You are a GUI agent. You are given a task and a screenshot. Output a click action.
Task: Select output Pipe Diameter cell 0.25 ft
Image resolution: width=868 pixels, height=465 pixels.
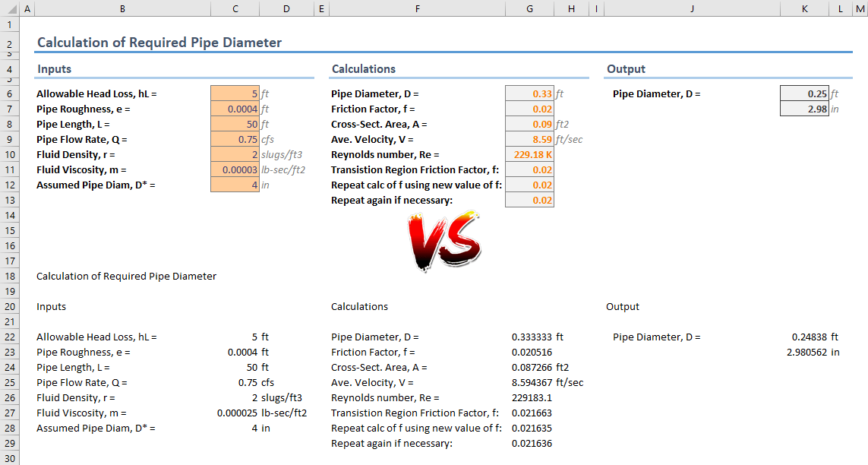(804, 93)
